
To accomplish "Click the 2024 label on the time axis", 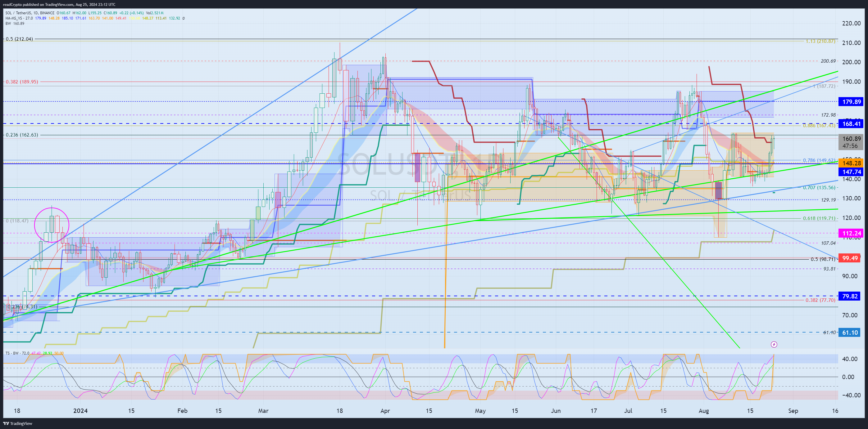I will pyautogui.click(x=80, y=410).
